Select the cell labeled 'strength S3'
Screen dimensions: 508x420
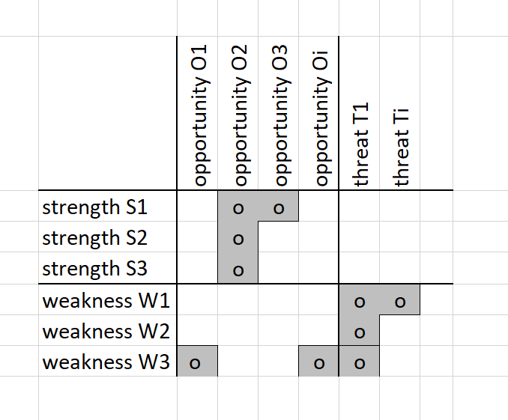coord(107,268)
